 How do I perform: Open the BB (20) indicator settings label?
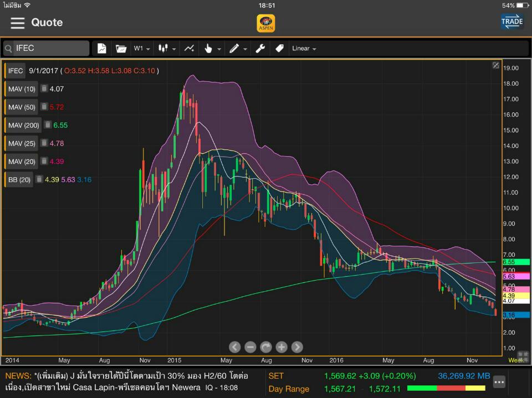[19, 179]
